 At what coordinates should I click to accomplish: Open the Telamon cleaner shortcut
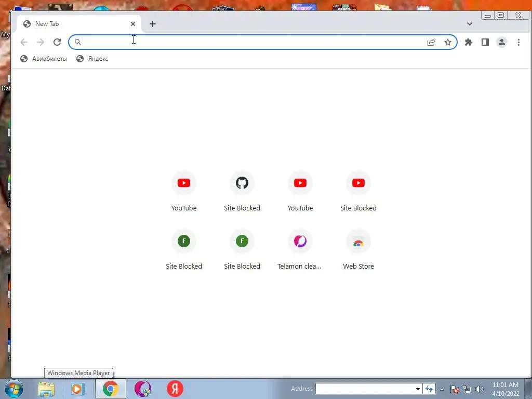[300, 250]
